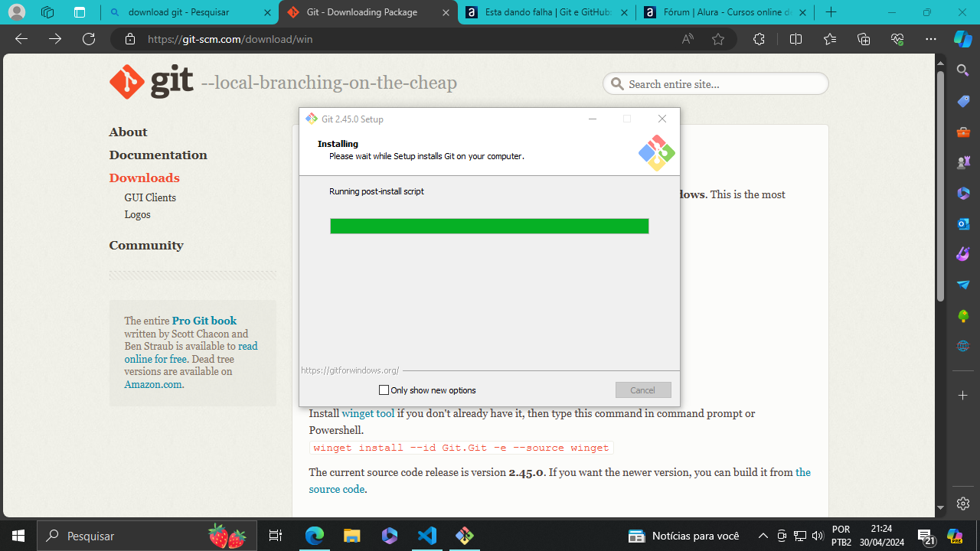
Task: Open the notification center icon
Action: click(926, 536)
